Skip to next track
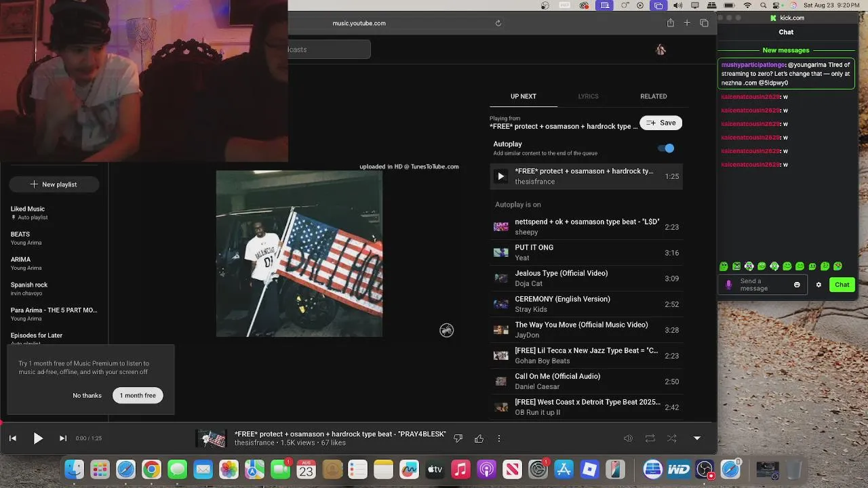Viewport: 868px width, 488px height. pyautogui.click(x=63, y=439)
